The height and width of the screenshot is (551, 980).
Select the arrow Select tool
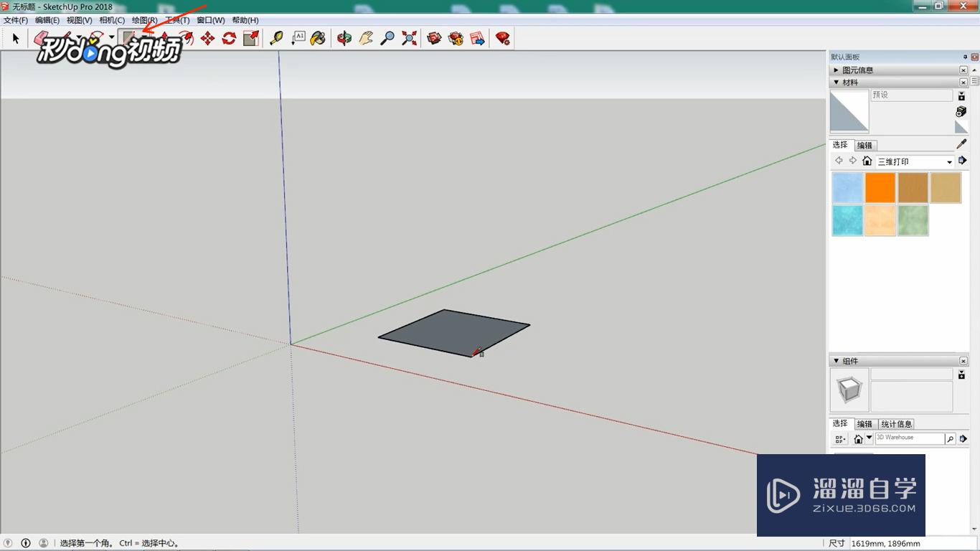pyautogui.click(x=16, y=38)
